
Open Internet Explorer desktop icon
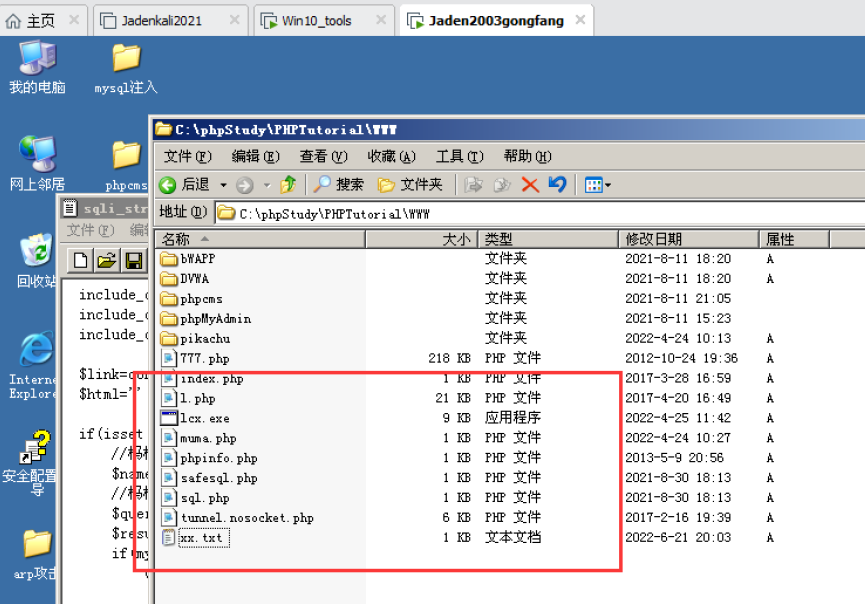[36, 352]
